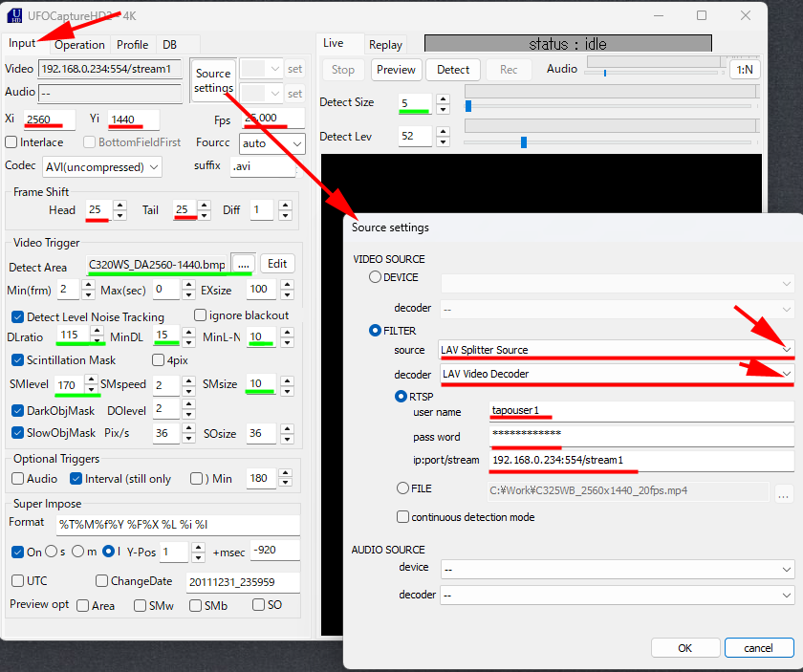Viewport: 803px width, 672px height.
Task: Expand the LAV Splitter Source dropdown
Action: 783,350
